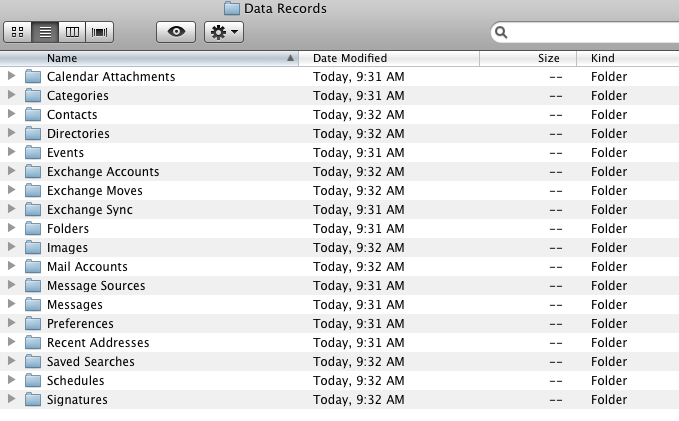Click the Schedules folder icon
The height and width of the screenshot is (421, 679).
33,380
